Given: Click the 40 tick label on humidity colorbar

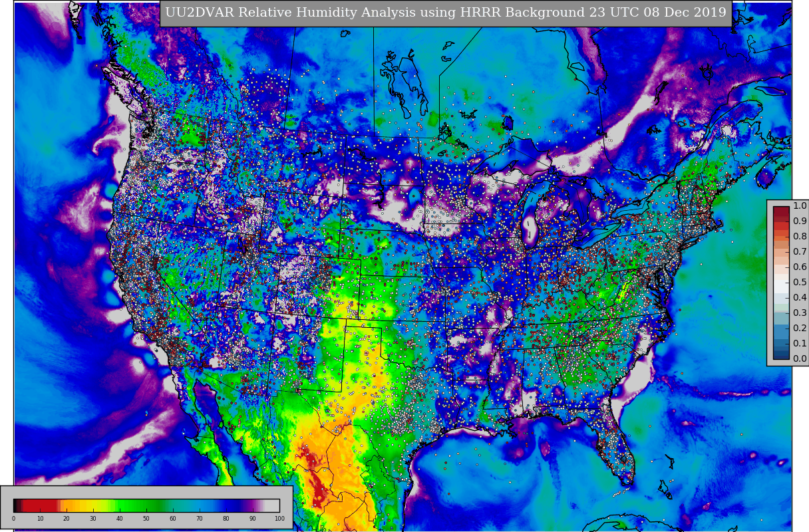Looking at the screenshot, I should click(120, 519).
